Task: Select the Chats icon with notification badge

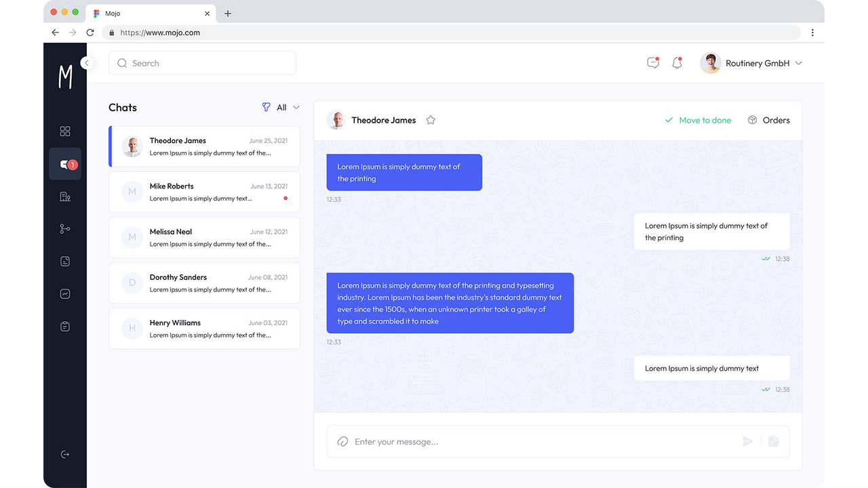Action: (65, 163)
